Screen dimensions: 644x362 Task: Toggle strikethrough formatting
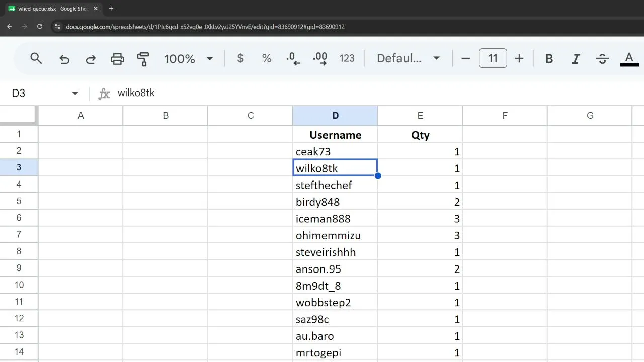(x=602, y=59)
